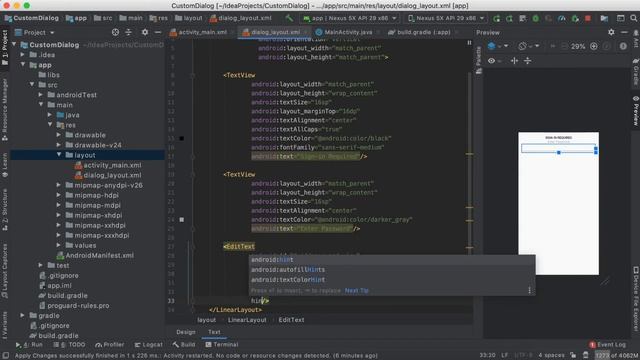This screenshot has height=360, width=640.
Task: Collapse the src folder node
Action: [32, 85]
